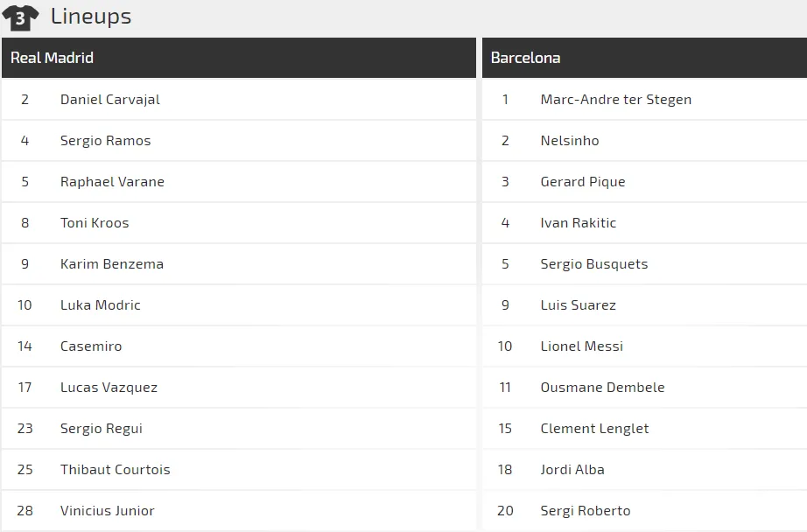Click the jersey icon beside Lineups

20,17
